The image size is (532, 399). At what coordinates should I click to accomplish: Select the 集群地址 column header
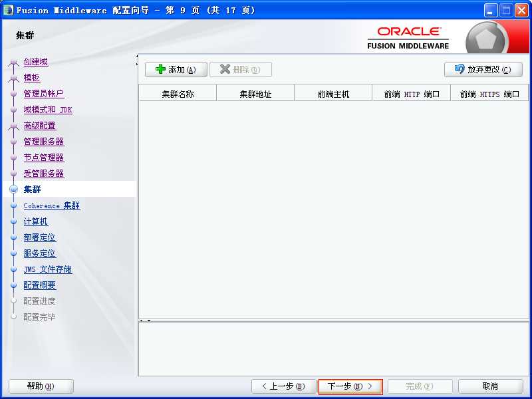255,94
